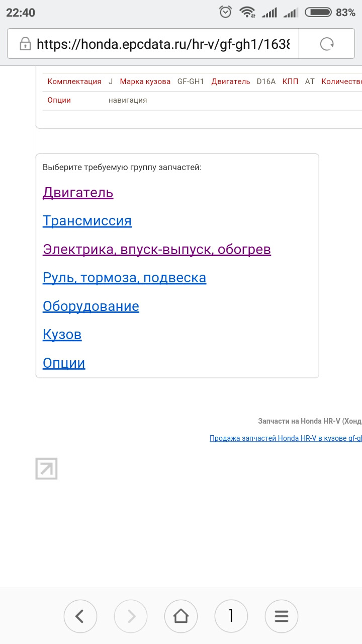Go back with the browser back arrow

pyautogui.click(x=80, y=616)
